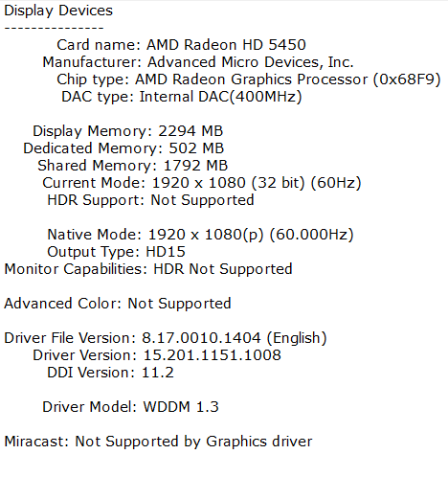The image size is (448, 477).
Task: Click the DAC type Internal DAC line
Action: (x=182, y=97)
